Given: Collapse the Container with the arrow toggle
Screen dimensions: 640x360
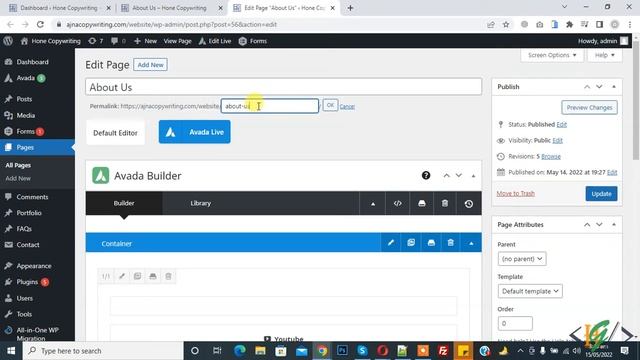Looking at the screenshot, I should tap(471, 243).
